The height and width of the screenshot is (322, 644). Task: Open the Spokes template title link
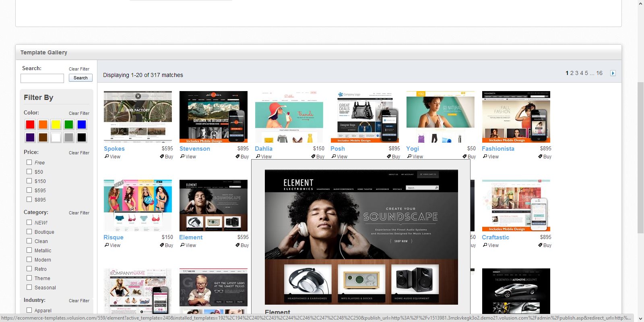coord(114,149)
